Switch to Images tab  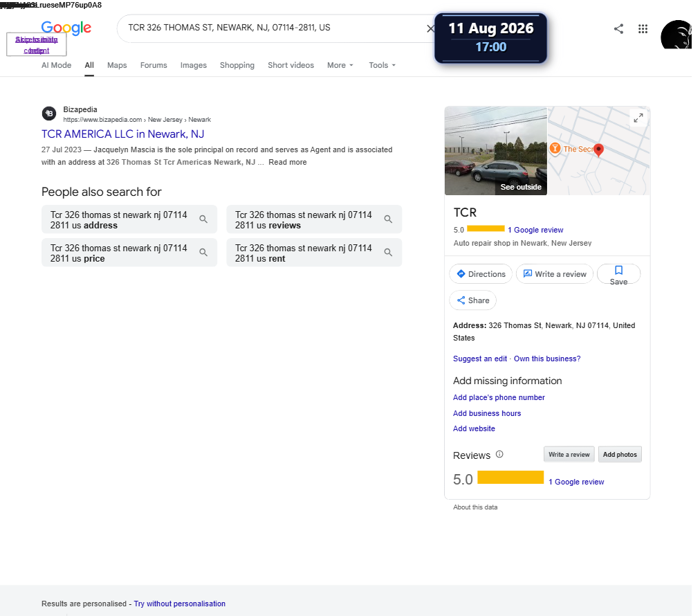[193, 65]
